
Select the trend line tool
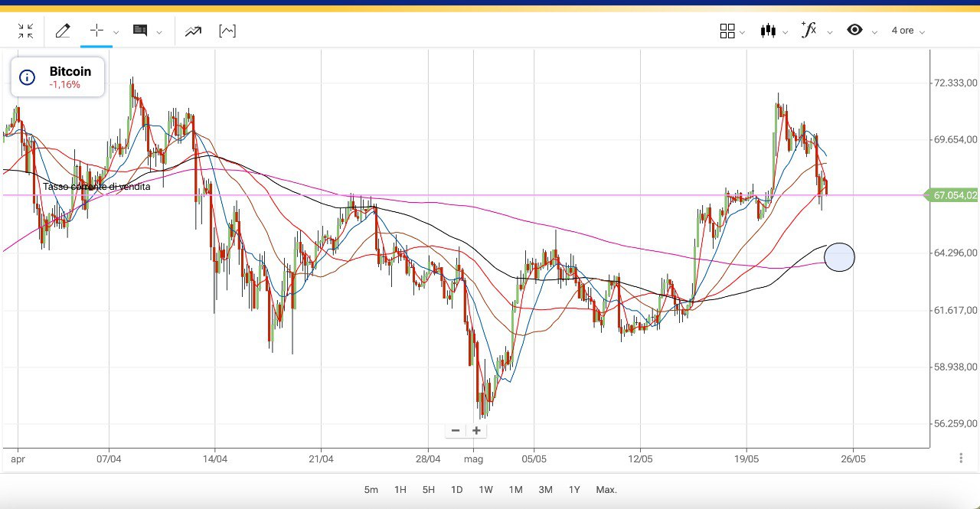pyautogui.click(x=193, y=31)
